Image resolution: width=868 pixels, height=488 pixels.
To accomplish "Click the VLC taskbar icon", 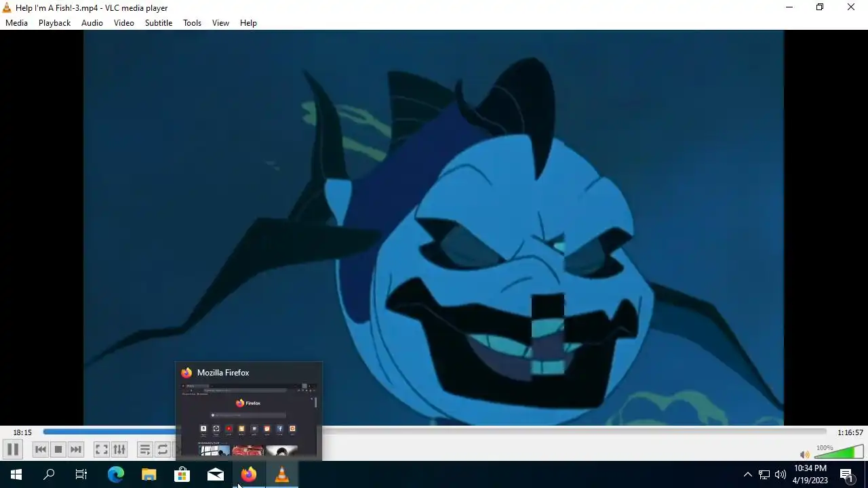I will pyautogui.click(x=282, y=474).
